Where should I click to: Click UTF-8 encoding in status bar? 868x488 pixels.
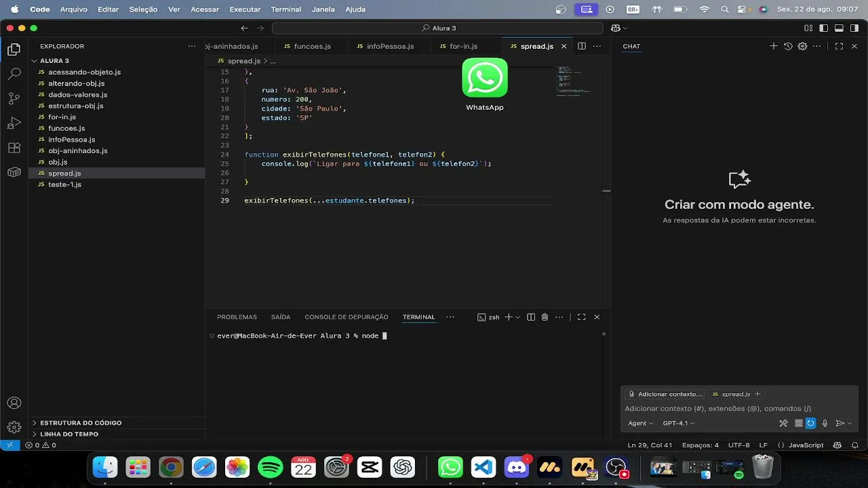tap(738, 445)
